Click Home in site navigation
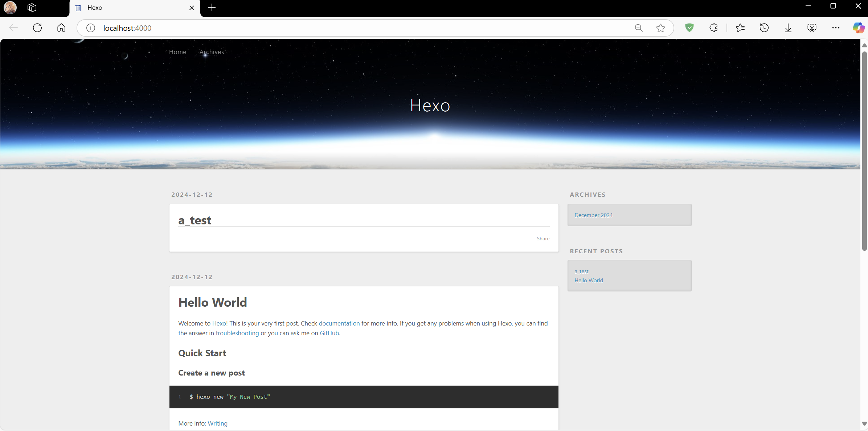Screen dimensions: 868x431 click(177, 52)
